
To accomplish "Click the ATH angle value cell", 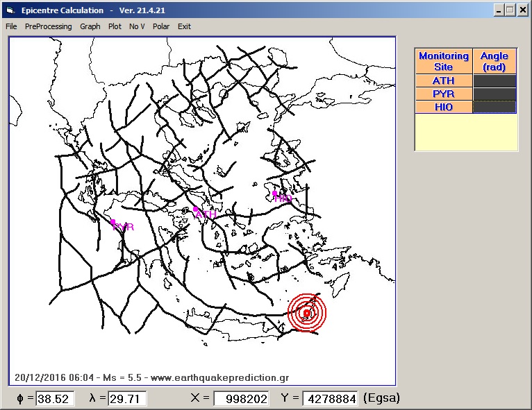I will tap(494, 81).
